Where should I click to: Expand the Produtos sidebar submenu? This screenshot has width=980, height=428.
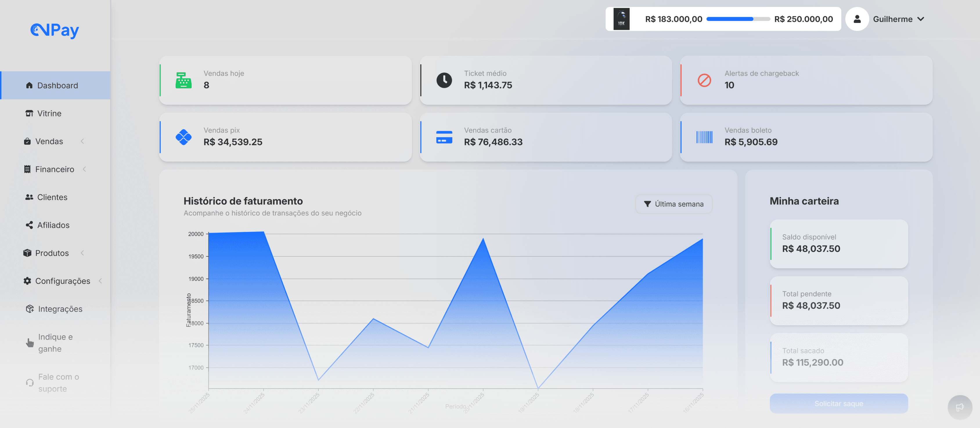82,253
